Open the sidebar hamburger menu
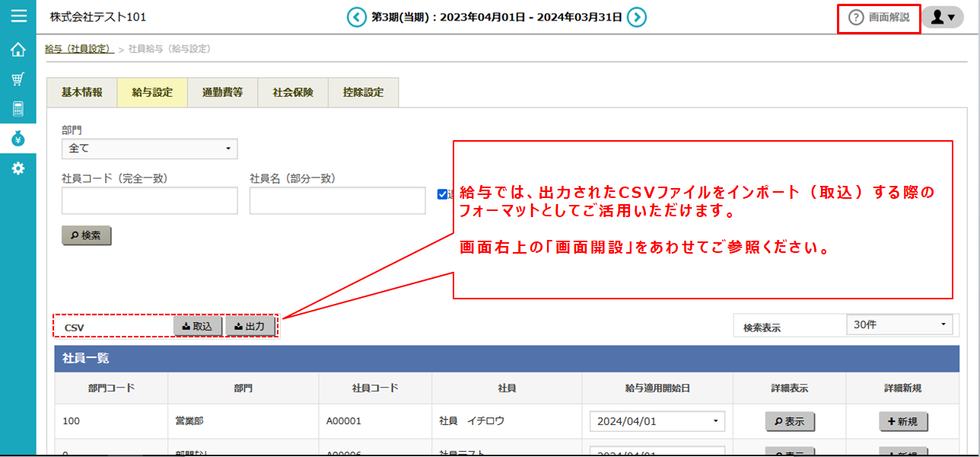 coord(19,15)
